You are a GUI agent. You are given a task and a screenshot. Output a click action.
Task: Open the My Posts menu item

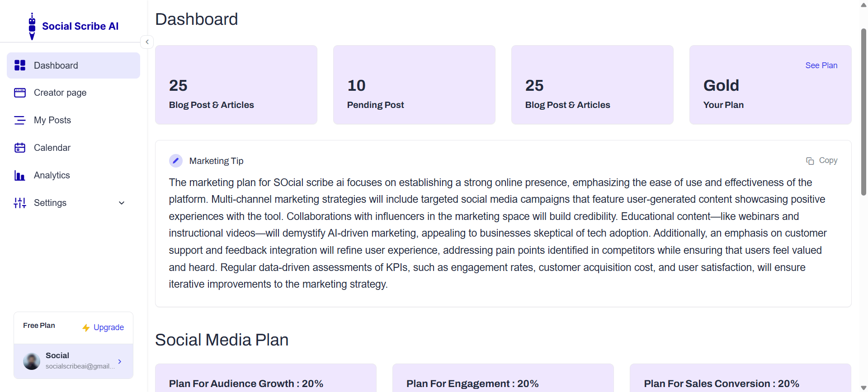click(52, 120)
